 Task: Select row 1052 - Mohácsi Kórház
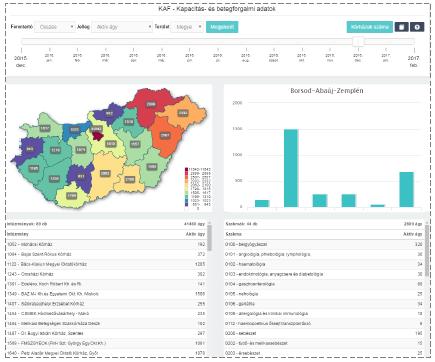point(106,244)
